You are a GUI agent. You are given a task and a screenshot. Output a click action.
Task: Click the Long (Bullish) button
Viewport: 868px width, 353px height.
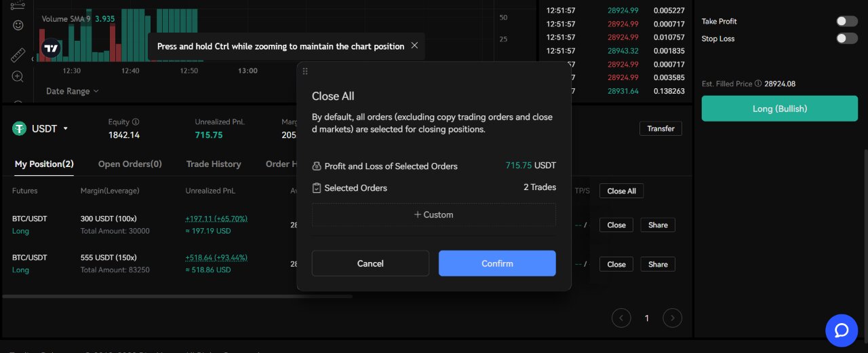click(779, 109)
